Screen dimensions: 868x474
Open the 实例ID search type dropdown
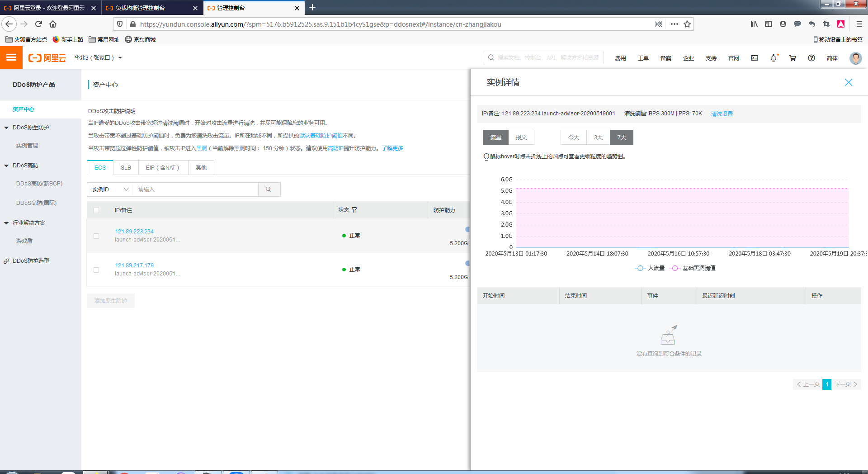[x=110, y=190]
